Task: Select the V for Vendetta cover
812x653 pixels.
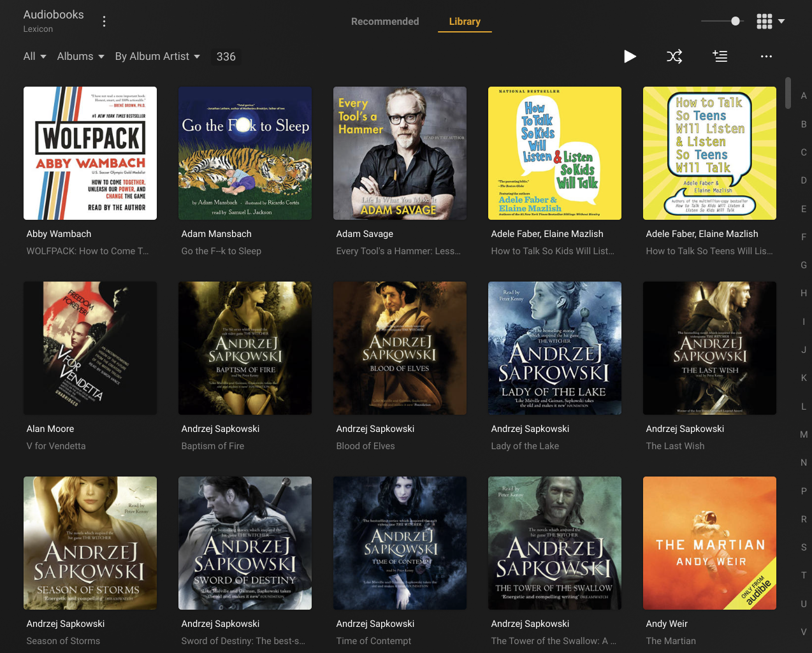Action: pyautogui.click(x=90, y=348)
